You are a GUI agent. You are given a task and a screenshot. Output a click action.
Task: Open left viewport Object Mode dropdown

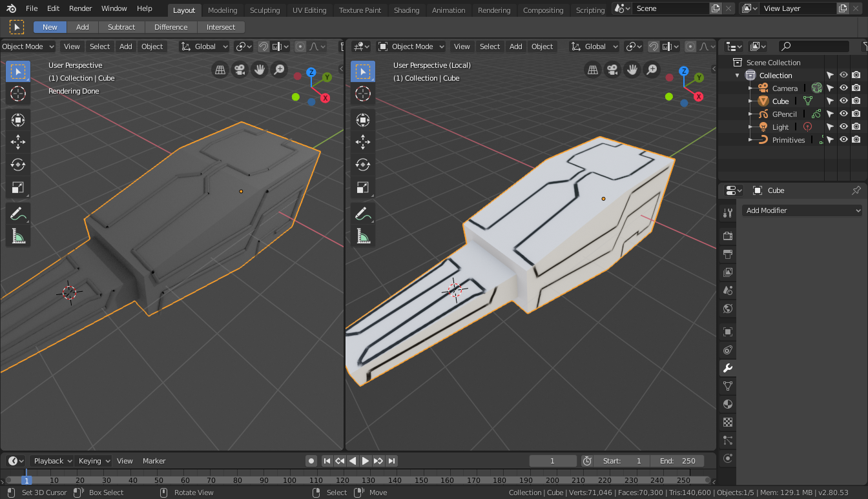point(28,46)
